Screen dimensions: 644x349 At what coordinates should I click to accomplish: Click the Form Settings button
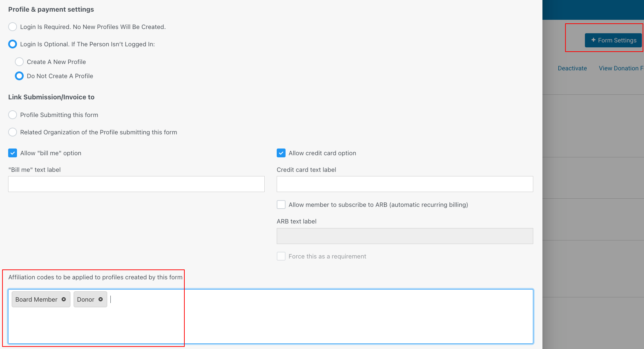pyautogui.click(x=613, y=40)
